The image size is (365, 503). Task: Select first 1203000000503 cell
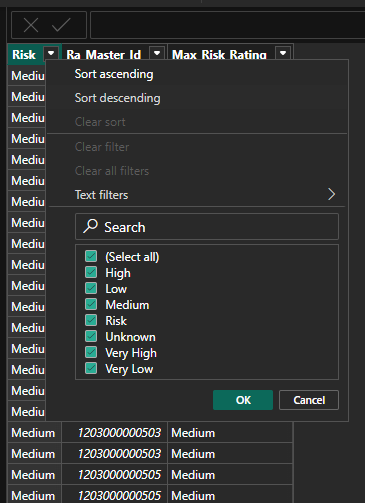coord(114,433)
